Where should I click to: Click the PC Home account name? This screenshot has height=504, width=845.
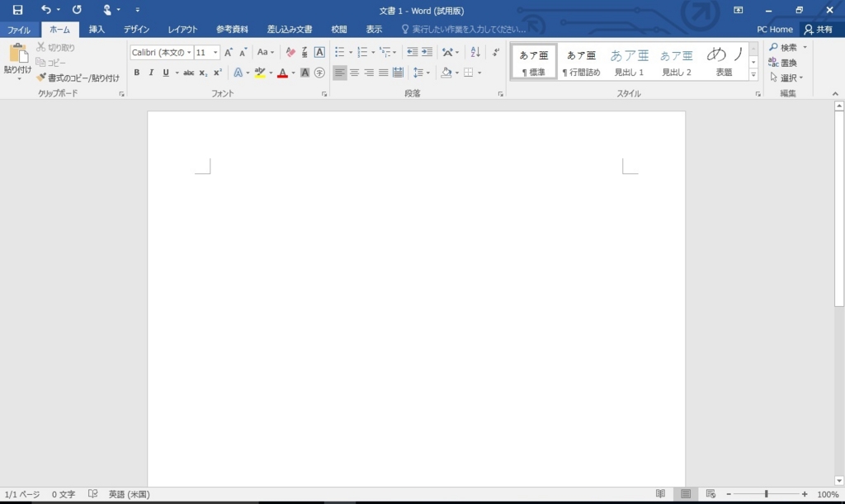pyautogui.click(x=774, y=29)
